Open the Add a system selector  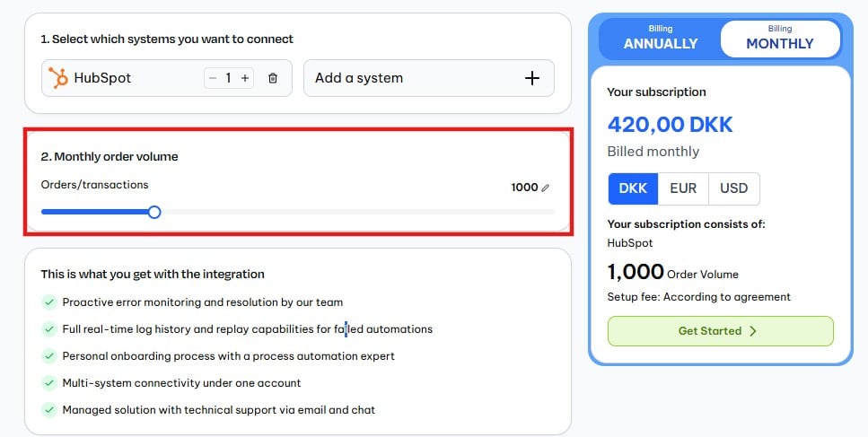point(429,78)
